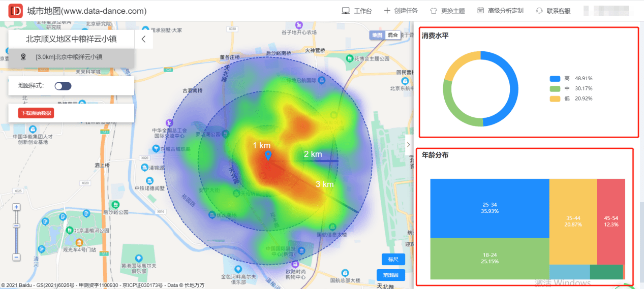The image size is (644, 289).
Task: Click the 中铁诺德阅墅 residence icon
Action: pos(149,181)
